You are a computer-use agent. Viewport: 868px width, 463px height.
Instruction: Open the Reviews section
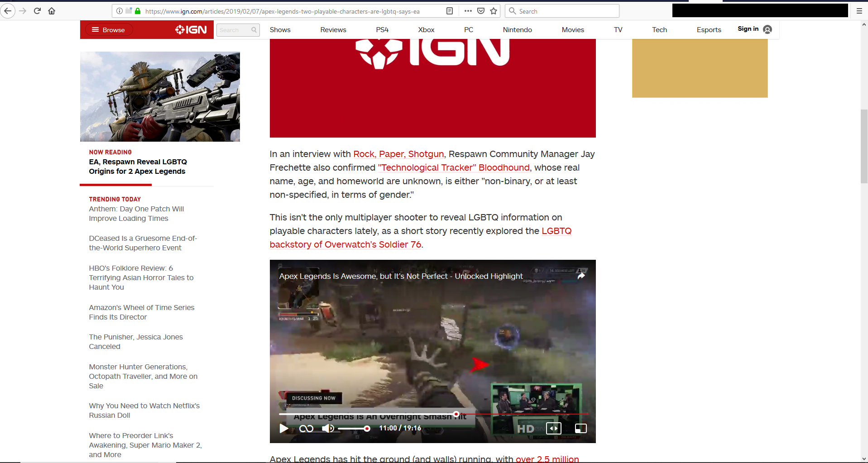[333, 30]
